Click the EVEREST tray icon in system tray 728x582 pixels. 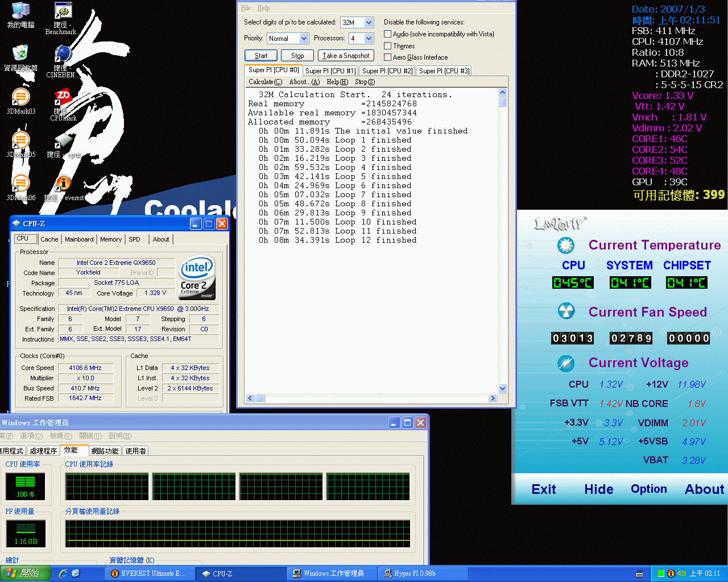point(671,573)
